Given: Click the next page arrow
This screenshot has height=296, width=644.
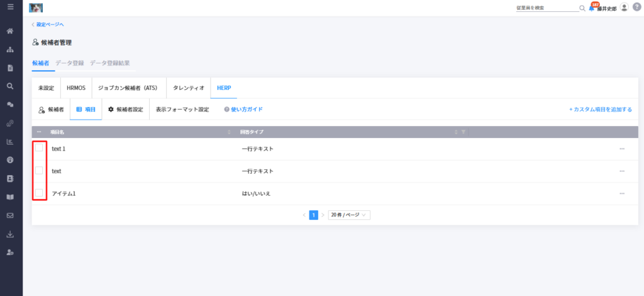Looking at the screenshot, I should pos(323,215).
